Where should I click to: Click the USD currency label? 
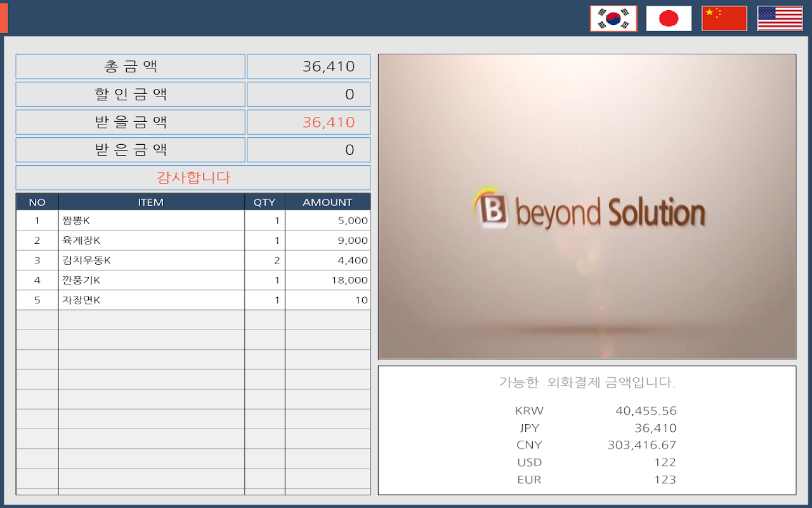coord(529,462)
